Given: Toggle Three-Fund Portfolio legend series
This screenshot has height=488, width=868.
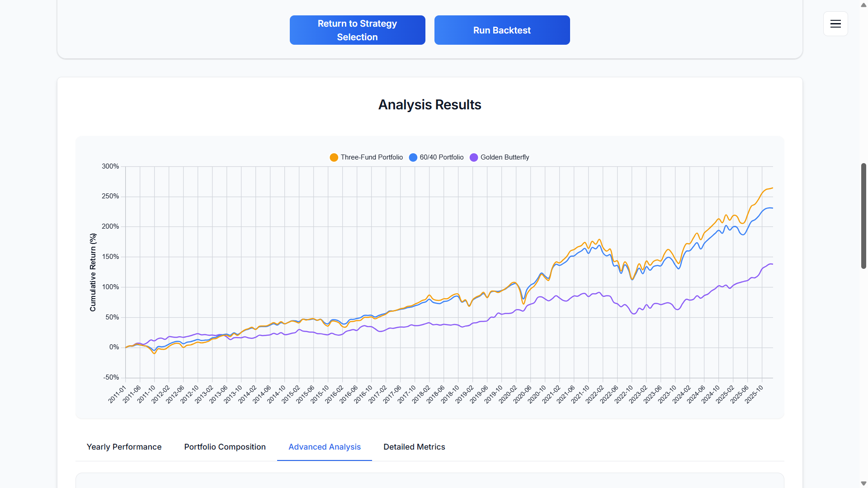Looking at the screenshot, I should click(371, 157).
